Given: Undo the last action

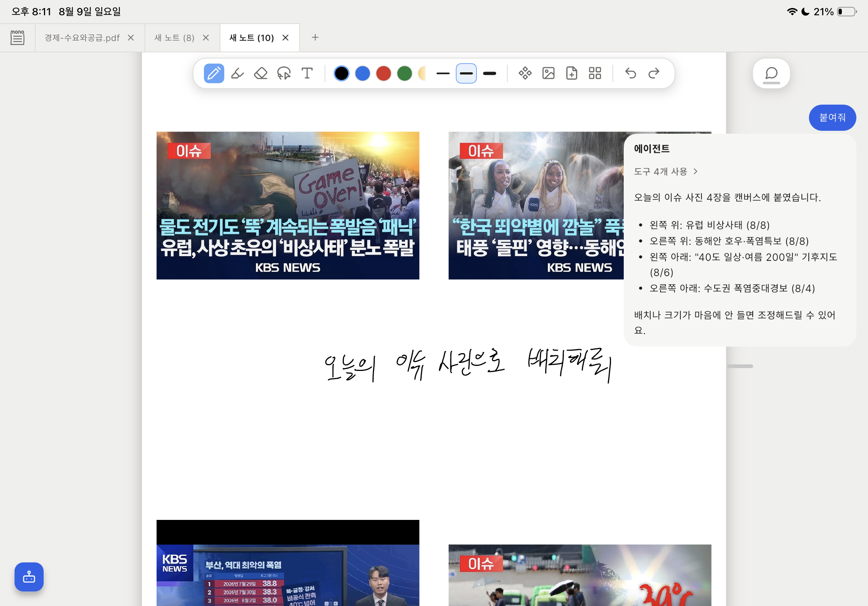Looking at the screenshot, I should pyautogui.click(x=630, y=73).
